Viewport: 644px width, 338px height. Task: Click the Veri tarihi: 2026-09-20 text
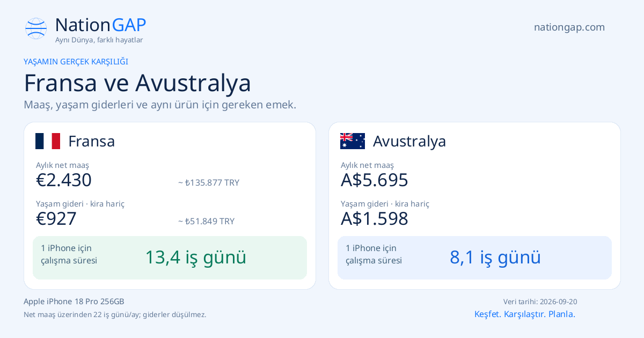click(540, 302)
